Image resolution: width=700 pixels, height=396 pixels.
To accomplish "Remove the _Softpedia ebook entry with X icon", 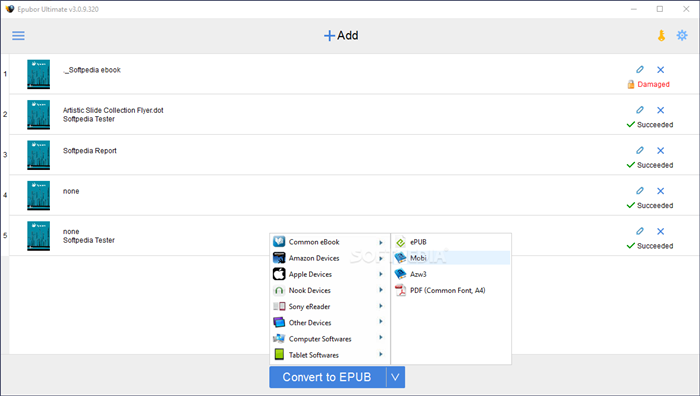I will click(x=660, y=70).
